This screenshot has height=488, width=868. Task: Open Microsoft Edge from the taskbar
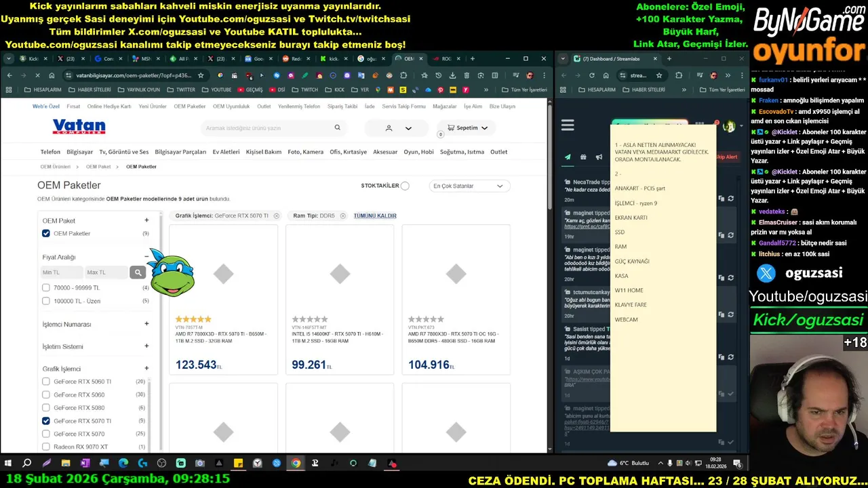click(x=123, y=464)
